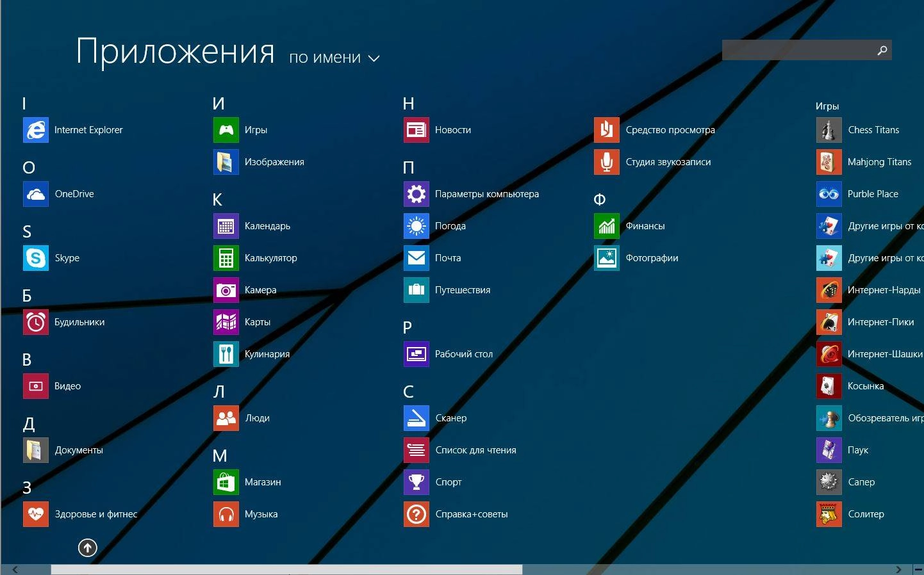The width and height of the screenshot is (924, 575).
Task: Click the scrollbar left arrow
Action: [15, 570]
